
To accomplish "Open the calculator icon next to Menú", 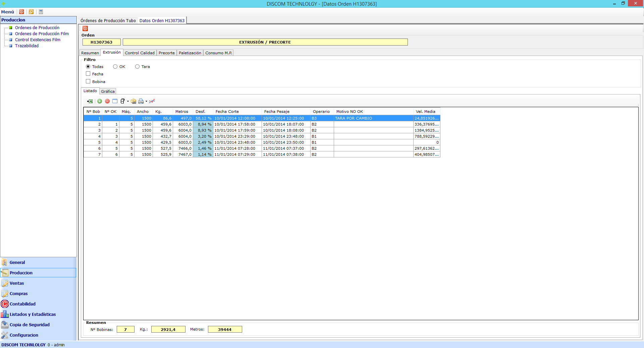I will pos(41,12).
